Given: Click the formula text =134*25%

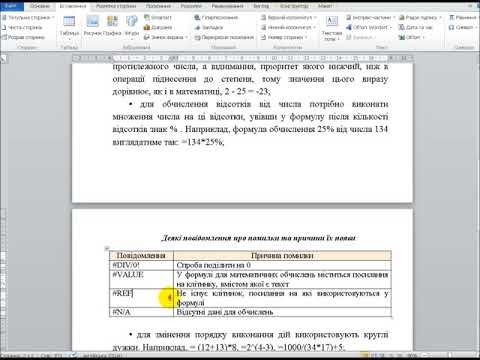Looking at the screenshot, I should [x=203, y=142].
